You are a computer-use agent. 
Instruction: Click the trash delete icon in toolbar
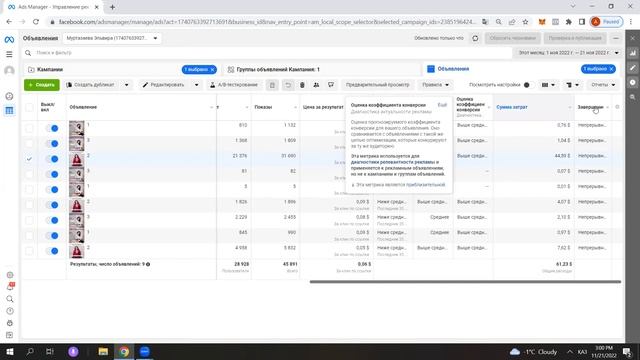click(x=302, y=85)
